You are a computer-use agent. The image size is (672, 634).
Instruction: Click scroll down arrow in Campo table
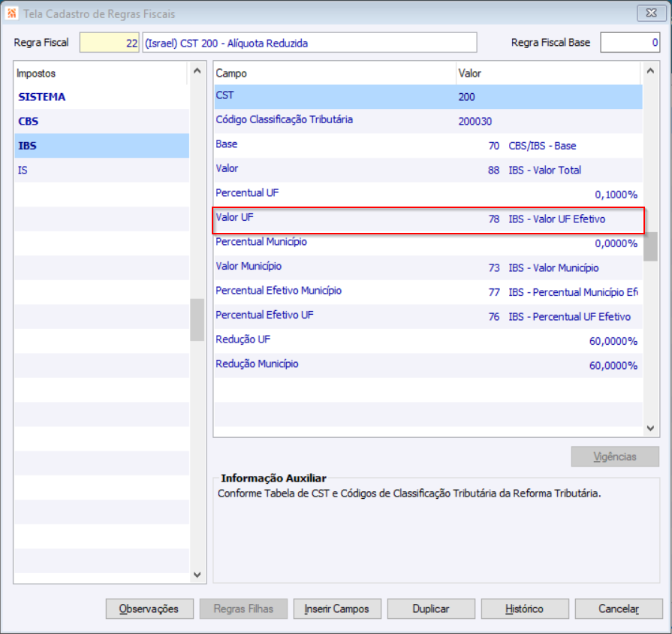pyautogui.click(x=650, y=428)
